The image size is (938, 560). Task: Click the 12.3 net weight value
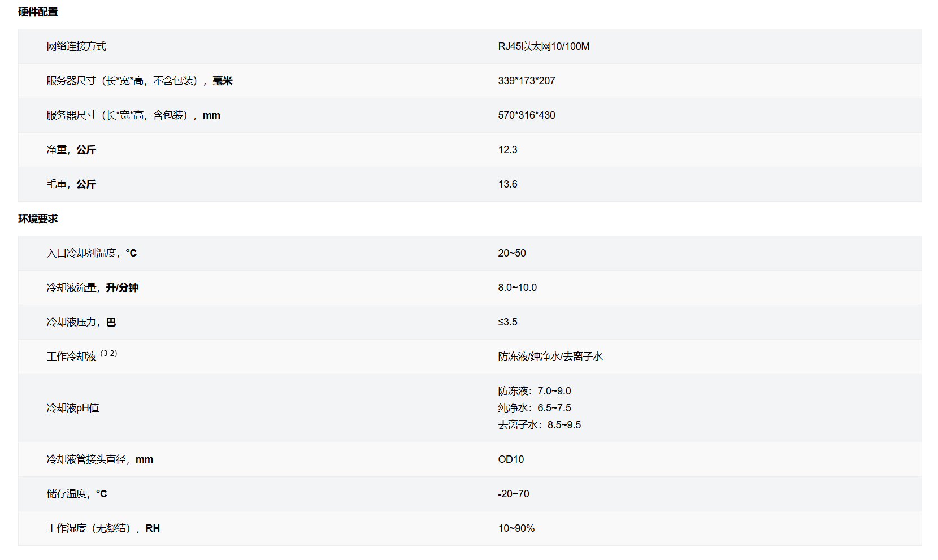tap(507, 150)
